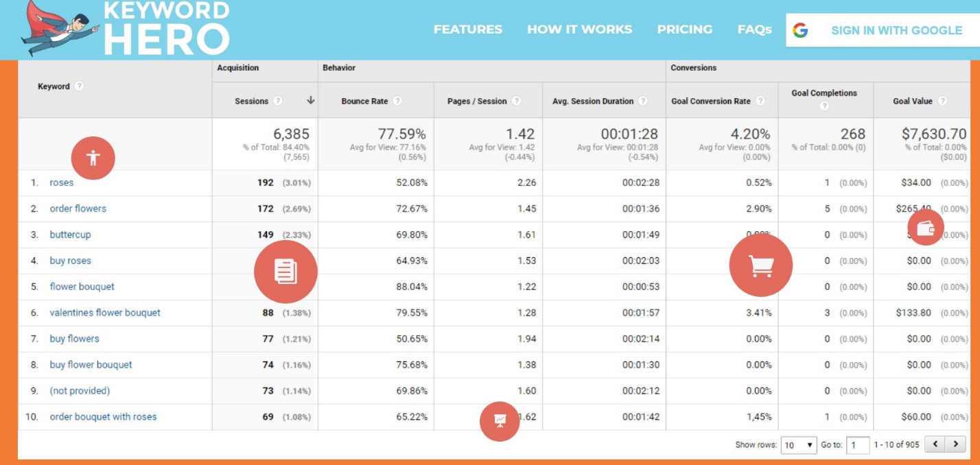Click the $60.00 goal value cell
Image resolution: width=980 pixels, height=465 pixels.
point(916,417)
